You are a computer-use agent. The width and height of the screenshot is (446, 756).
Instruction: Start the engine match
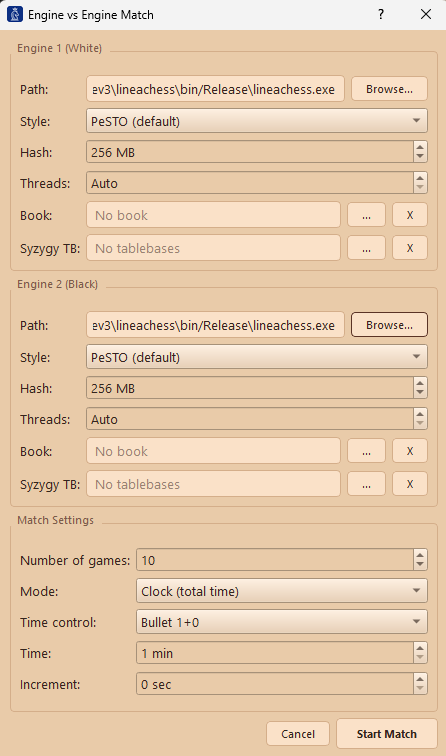click(387, 734)
